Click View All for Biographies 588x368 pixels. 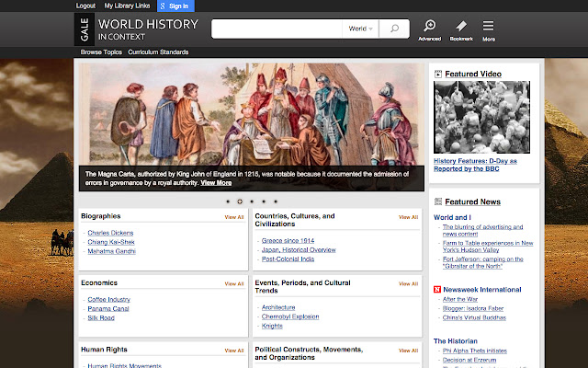coord(234,217)
